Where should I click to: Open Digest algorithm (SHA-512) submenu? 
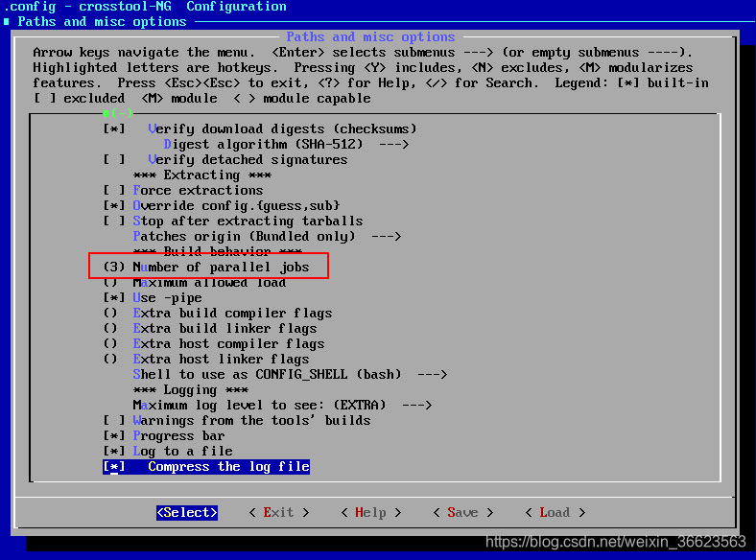click(x=286, y=145)
